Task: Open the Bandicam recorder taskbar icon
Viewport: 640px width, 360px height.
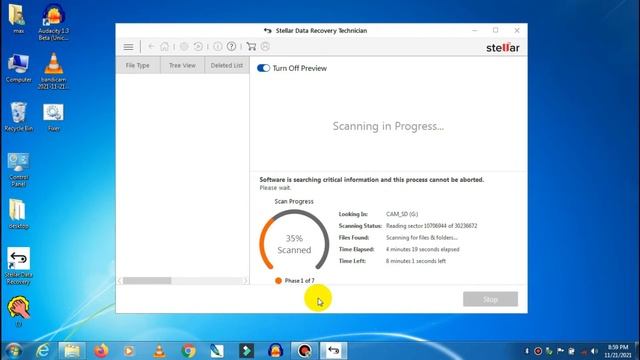Action: [x=304, y=351]
